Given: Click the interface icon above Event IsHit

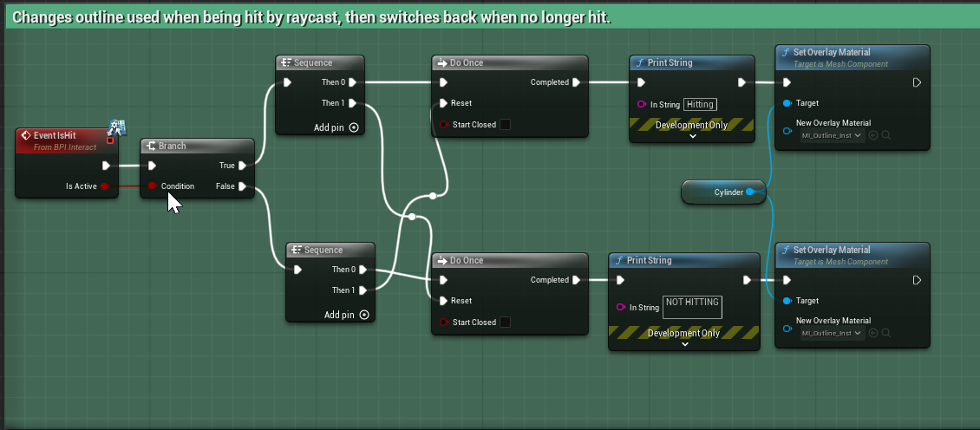Looking at the screenshot, I should pyautogui.click(x=117, y=127).
